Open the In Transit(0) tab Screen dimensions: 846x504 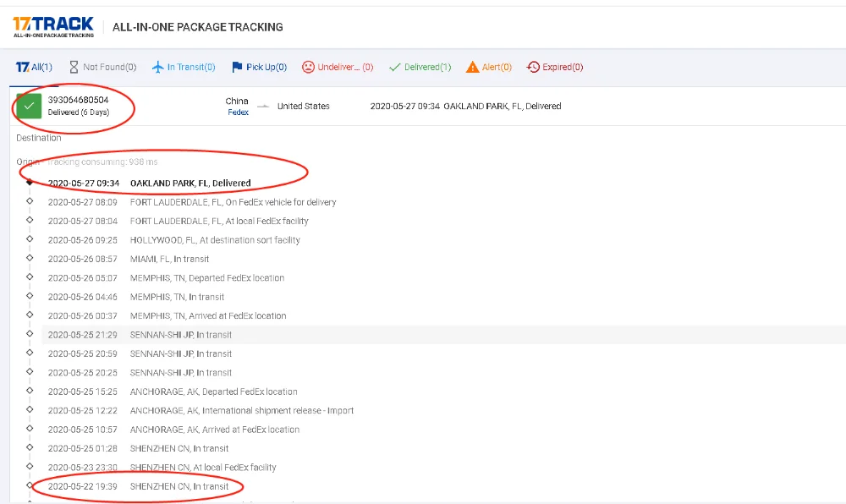tap(184, 67)
